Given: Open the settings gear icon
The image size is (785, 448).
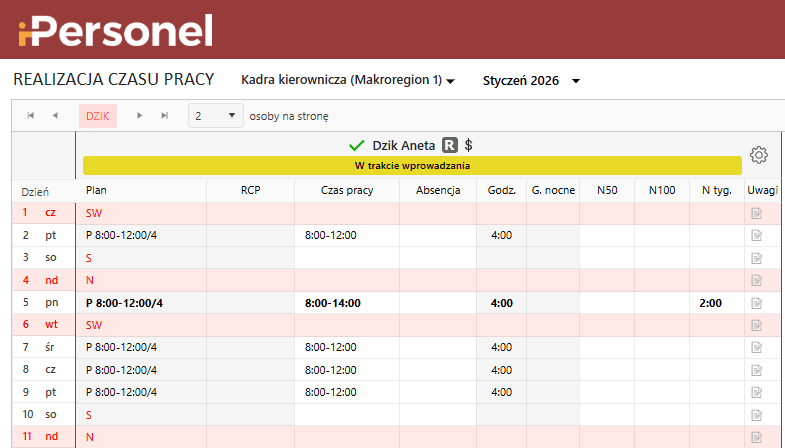Looking at the screenshot, I should point(758,155).
